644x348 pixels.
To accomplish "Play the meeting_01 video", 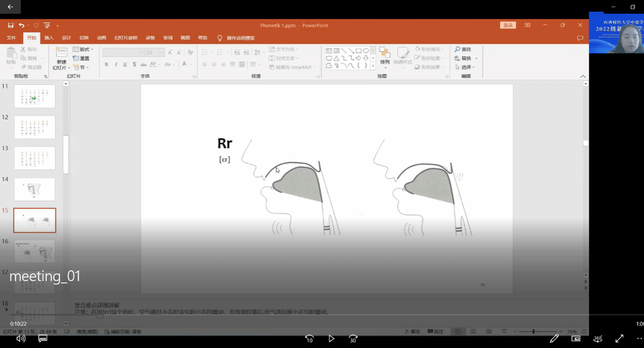I will pos(331,338).
